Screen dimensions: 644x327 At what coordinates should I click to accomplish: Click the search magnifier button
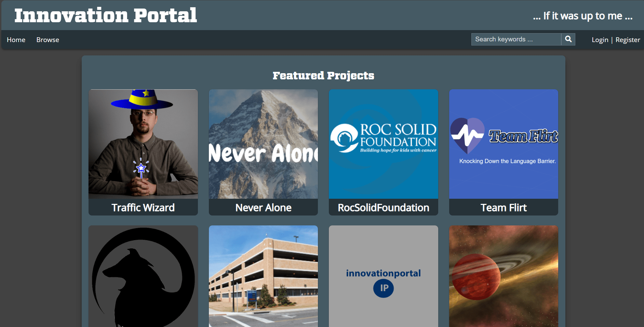coord(568,39)
